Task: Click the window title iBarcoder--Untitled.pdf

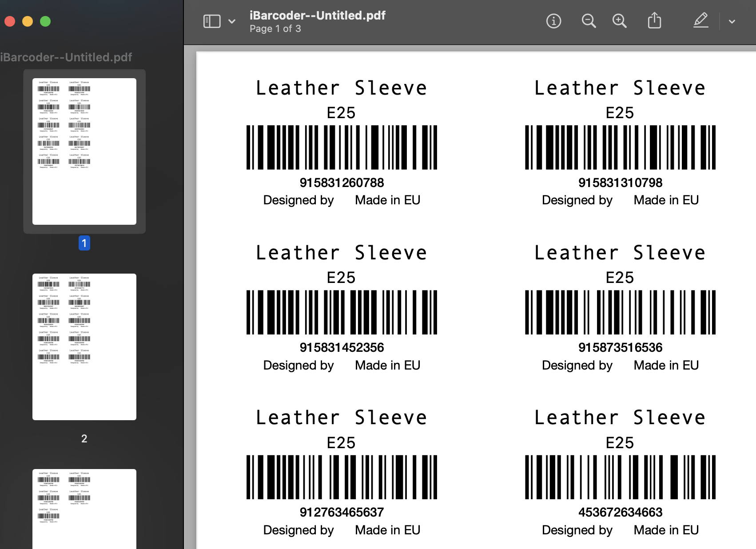Action: [318, 16]
